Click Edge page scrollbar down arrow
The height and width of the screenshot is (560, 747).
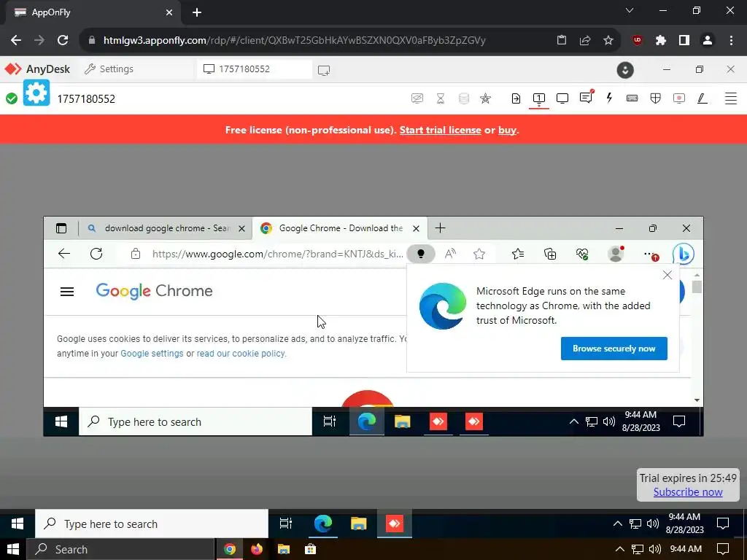coord(697,400)
